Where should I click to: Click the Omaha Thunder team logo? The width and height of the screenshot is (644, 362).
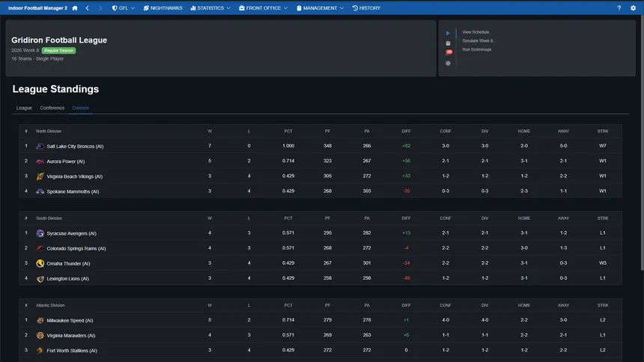tap(40, 263)
